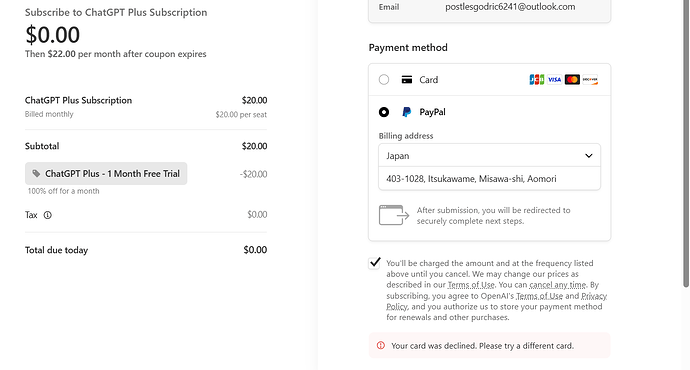The width and height of the screenshot is (690, 370).
Task: Click the country dropdown chevron arrow
Action: 589,156
